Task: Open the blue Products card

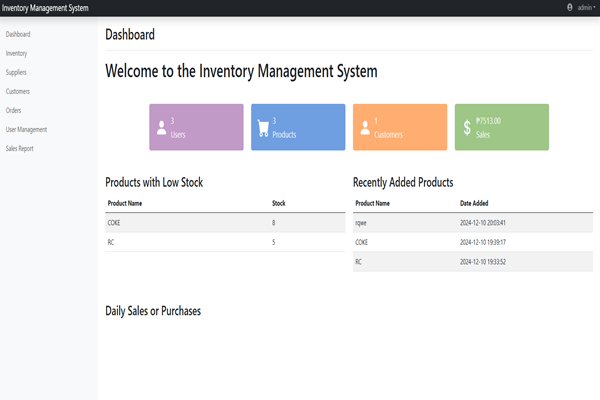Action: coord(298,127)
